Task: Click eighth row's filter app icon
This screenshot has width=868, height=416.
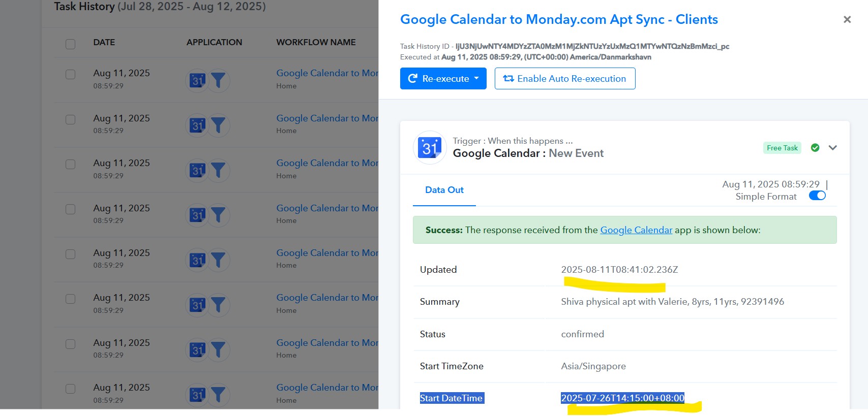Action: point(218,395)
